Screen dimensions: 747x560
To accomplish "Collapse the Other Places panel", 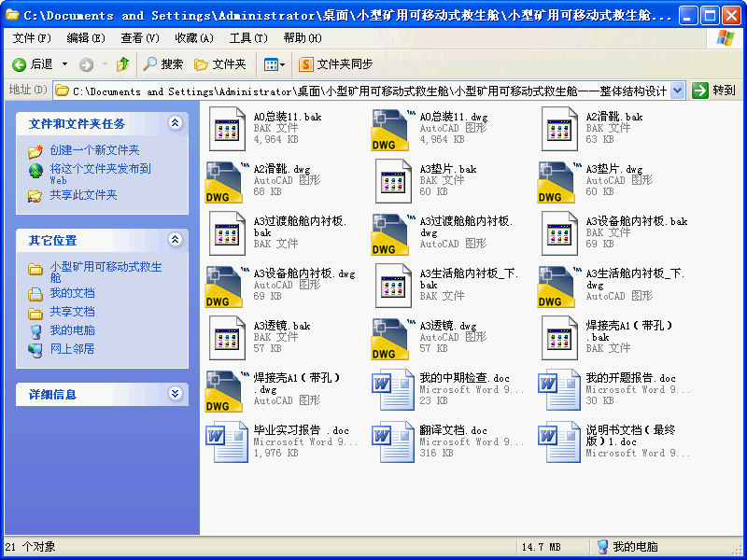I will point(175,240).
